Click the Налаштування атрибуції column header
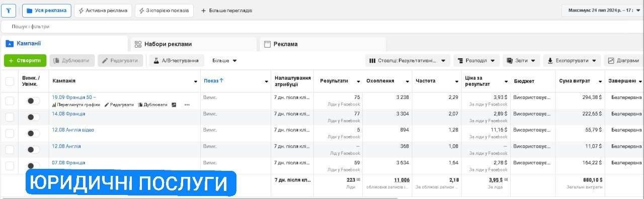 pos(293,81)
